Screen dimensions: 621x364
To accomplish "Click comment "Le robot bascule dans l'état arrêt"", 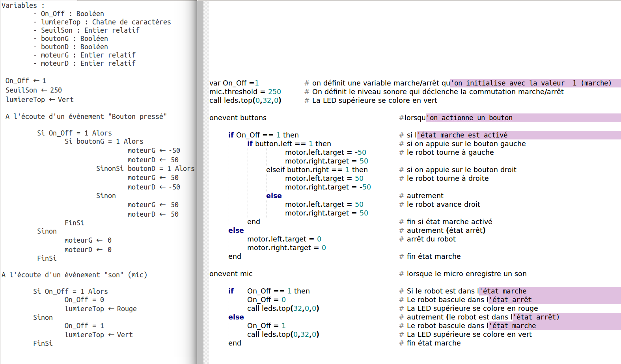I will (465, 300).
